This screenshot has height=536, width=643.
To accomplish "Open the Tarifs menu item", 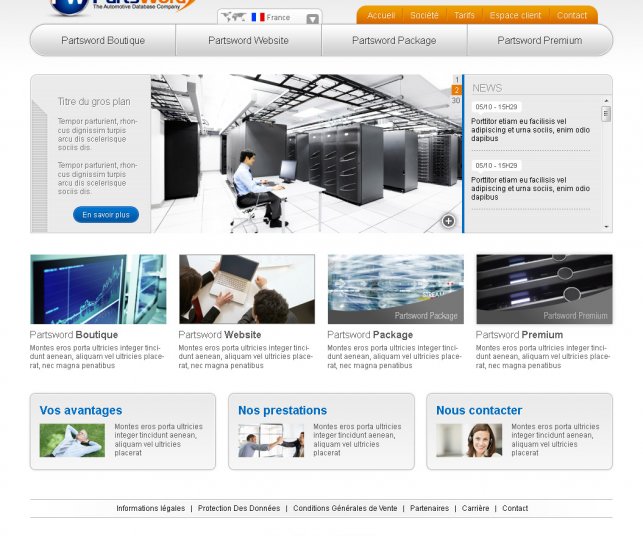I will (464, 16).
